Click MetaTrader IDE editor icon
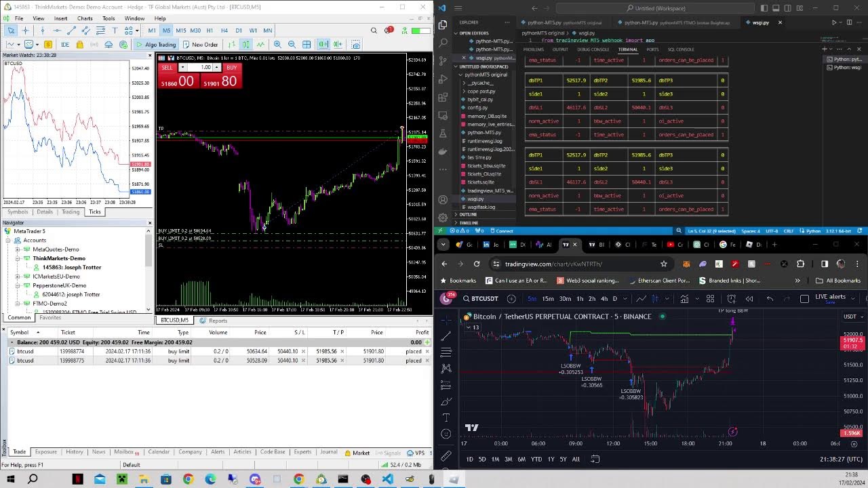The height and width of the screenshot is (488, 868). pos(64,45)
